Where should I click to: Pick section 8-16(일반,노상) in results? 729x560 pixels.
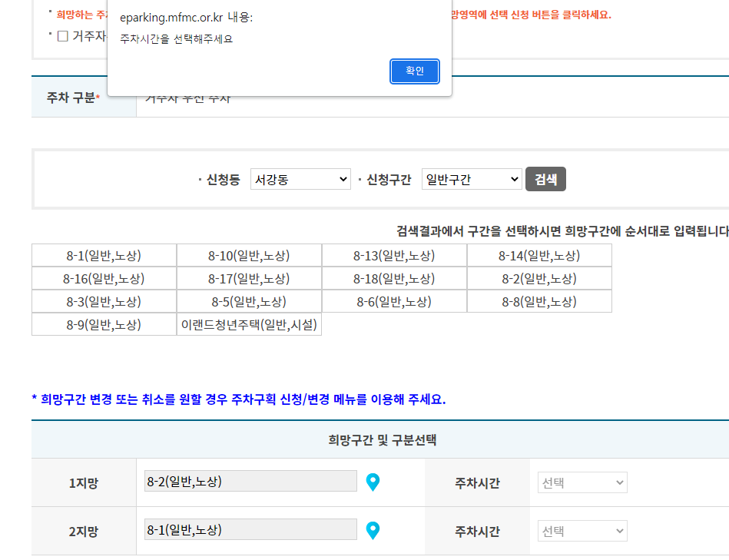[104, 279]
